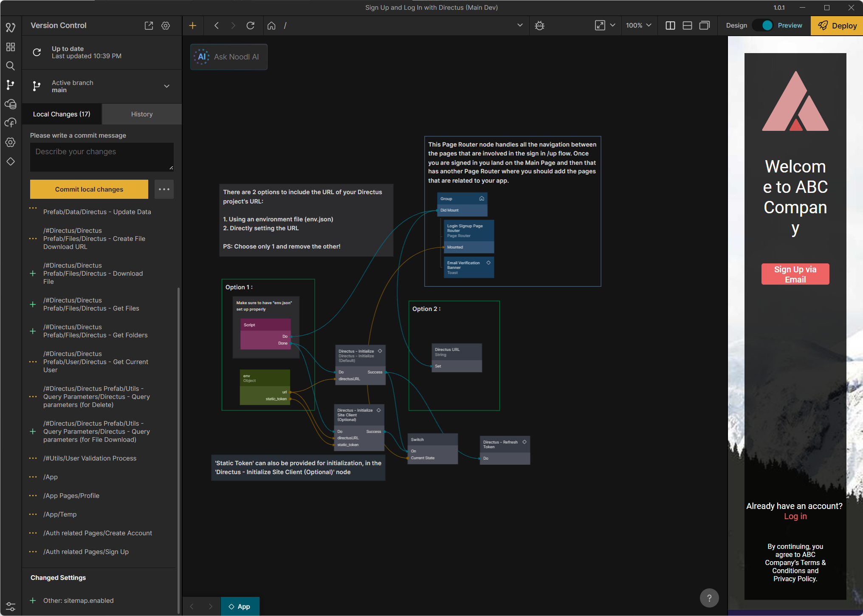Viewport: 863px width, 616px height.
Task: Switch to the History tab
Action: tap(141, 114)
